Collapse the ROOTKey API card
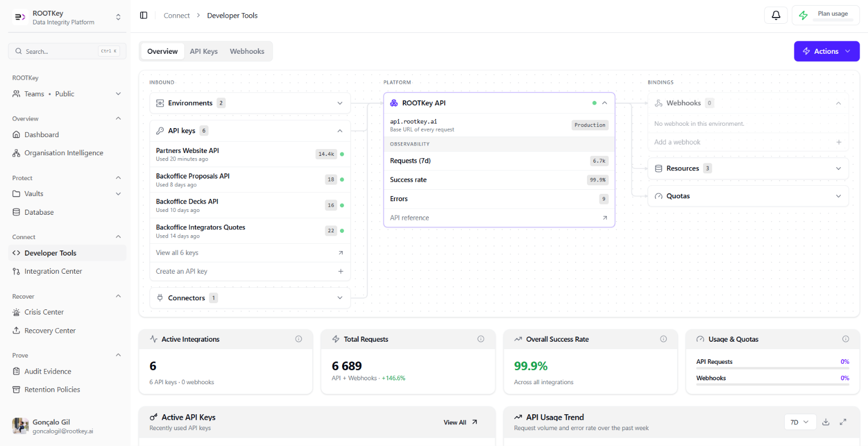The image size is (868, 446). 605,103
